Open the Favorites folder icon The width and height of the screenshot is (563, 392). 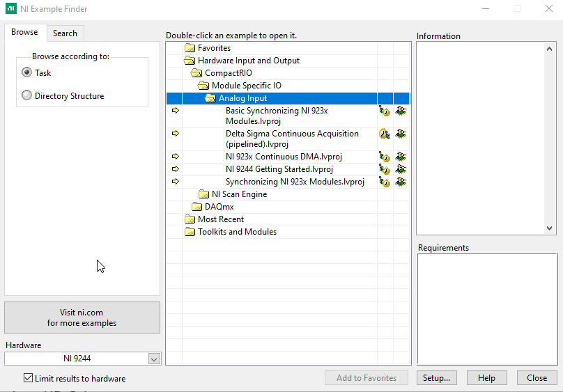click(190, 48)
